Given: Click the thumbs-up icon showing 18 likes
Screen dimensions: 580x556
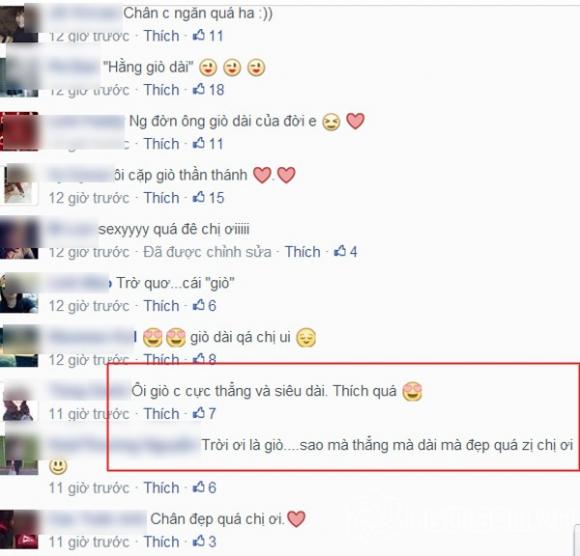Looking at the screenshot, I should coord(199,89).
